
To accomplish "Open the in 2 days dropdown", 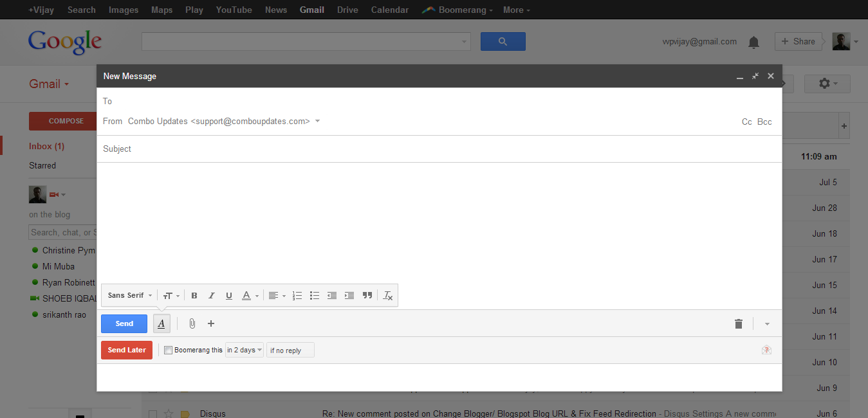I will point(245,350).
